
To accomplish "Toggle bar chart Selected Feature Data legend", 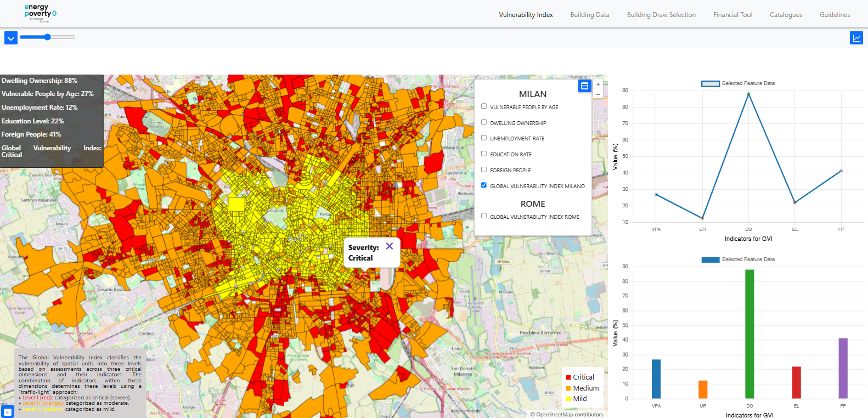I will 738,259.
